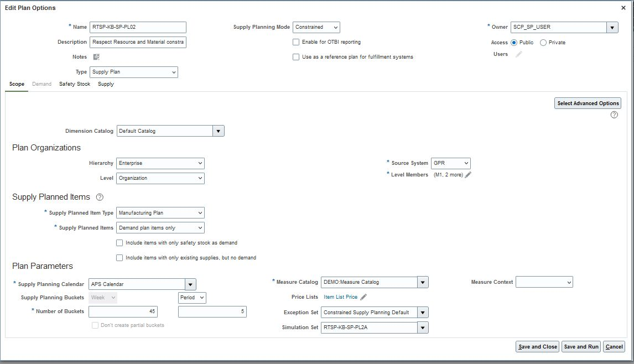Switch to the Safety Stock tab
The height and width of the screenshot is (364, 634).
click(x=74, y=84)
